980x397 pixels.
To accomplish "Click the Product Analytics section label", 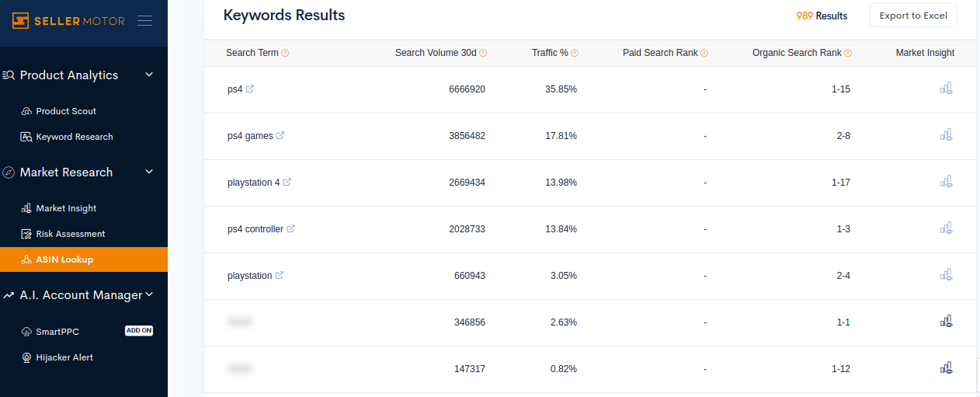I will point(69,75).
